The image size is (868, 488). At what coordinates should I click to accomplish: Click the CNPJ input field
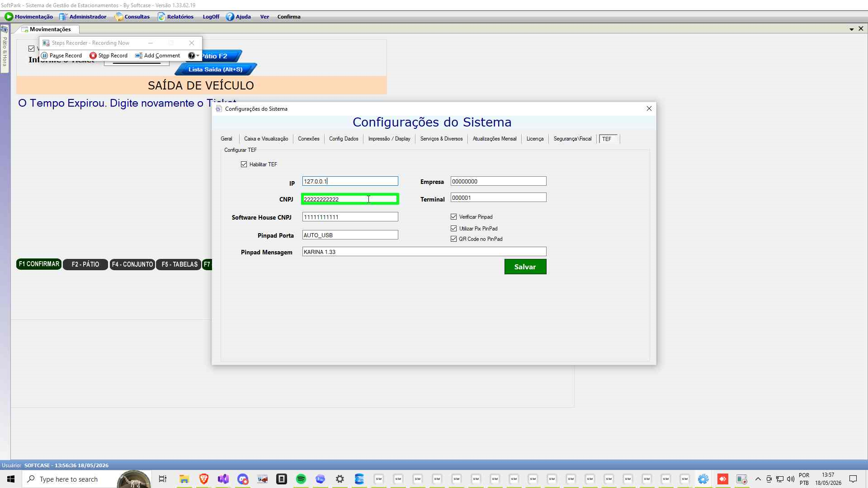coord(350,199)
